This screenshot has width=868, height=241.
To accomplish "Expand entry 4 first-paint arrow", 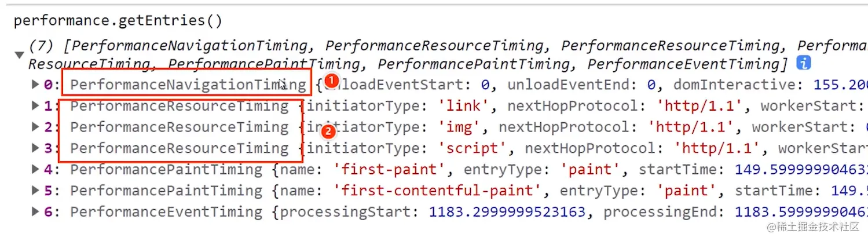I will (x=36, y=170).
